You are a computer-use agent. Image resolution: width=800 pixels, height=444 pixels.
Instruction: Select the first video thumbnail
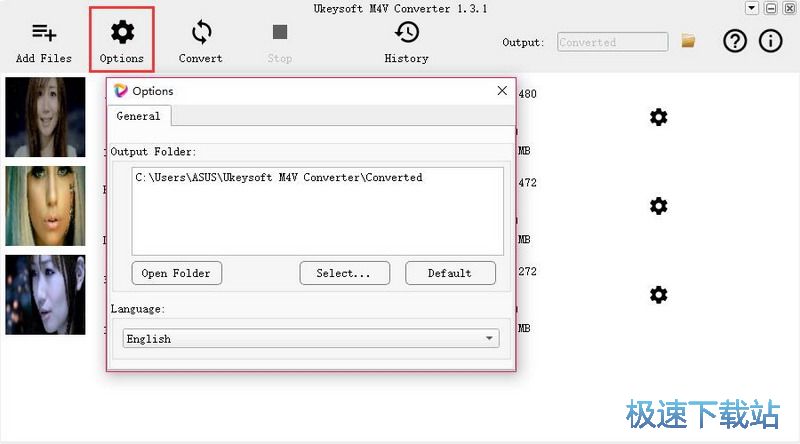45,117
